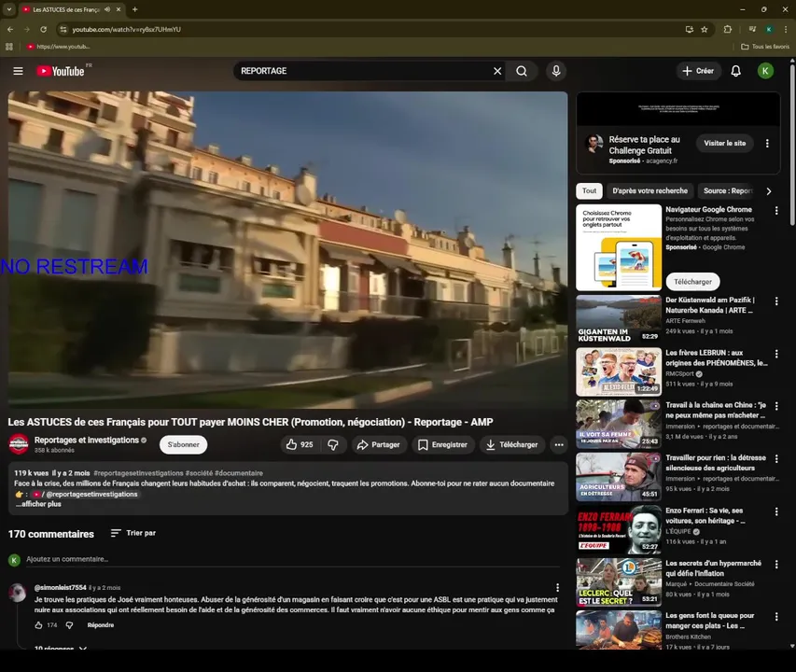The width and height of the screenshot is (796, 672).
Task: Open Travailler pour rien agriculteurs thumbnail
Action: tap(619, 477)
